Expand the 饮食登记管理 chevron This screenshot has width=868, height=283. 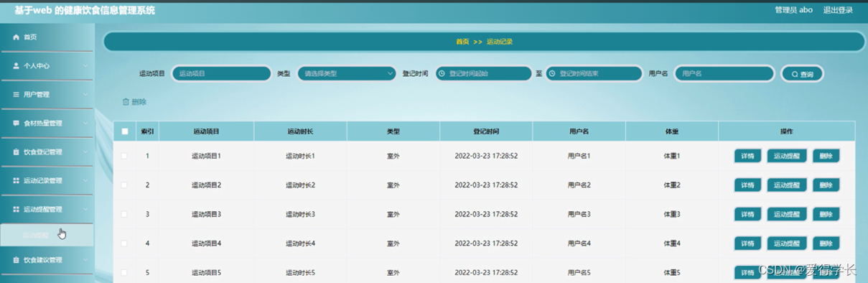tap(85, 152)
